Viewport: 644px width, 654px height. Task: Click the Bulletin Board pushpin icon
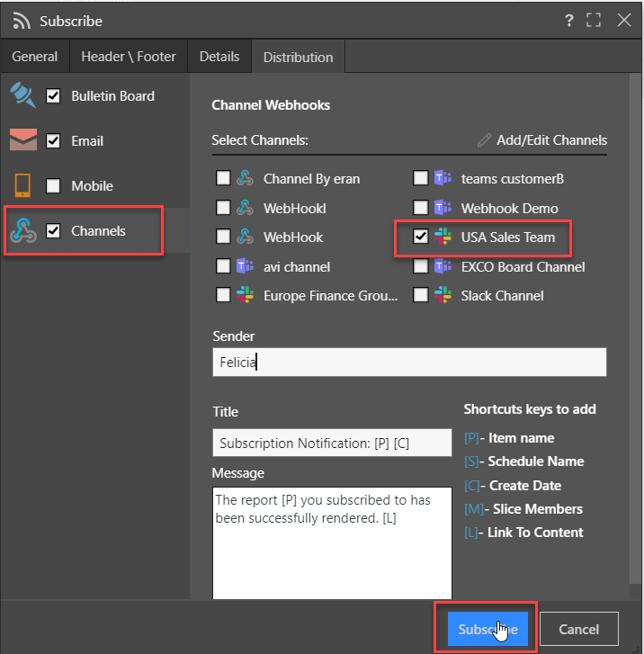pyautogui.click(x=23, y=95)
